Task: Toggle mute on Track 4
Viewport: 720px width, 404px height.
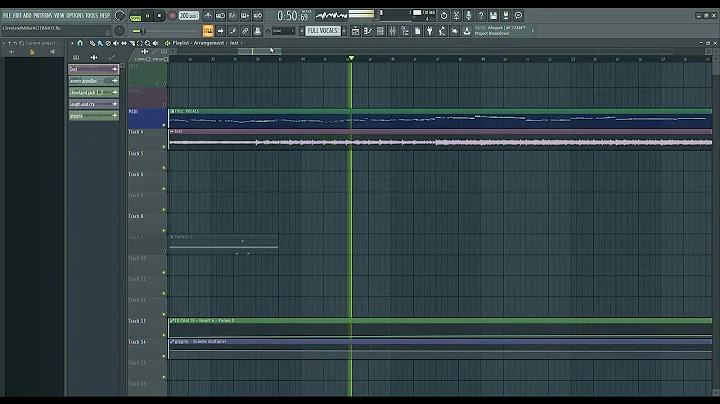Action: point(164,147)
